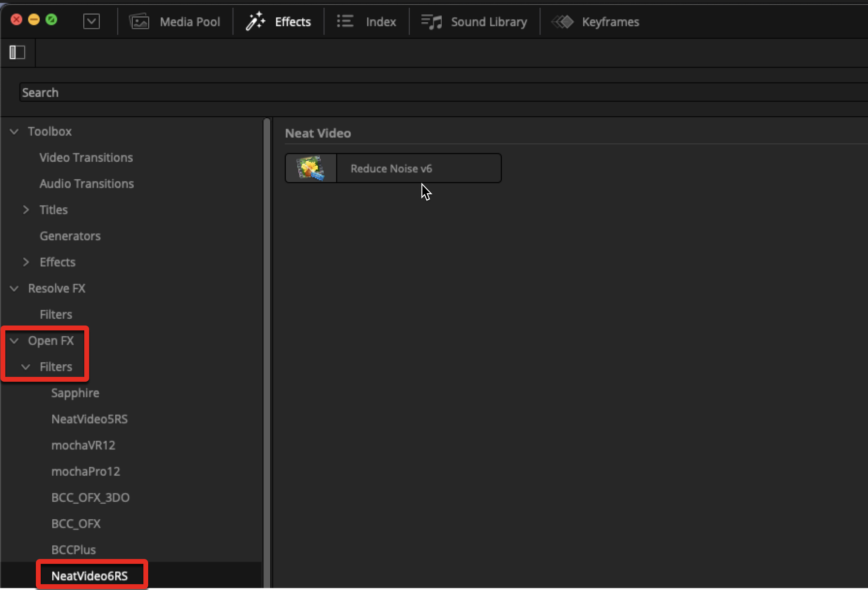Click in the Search field
Image resolution: width=868 pixels, height=590 pixels.
[443, 93]
